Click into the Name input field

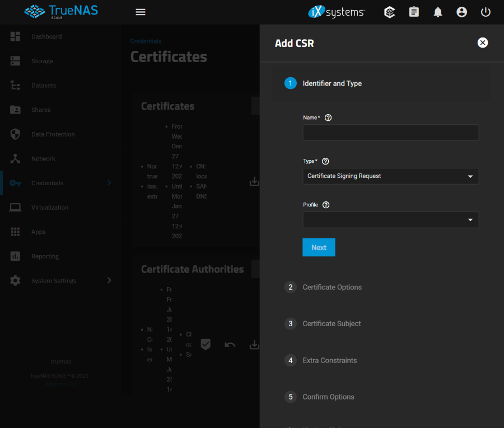pyautogui.click(x=390, y=133)
